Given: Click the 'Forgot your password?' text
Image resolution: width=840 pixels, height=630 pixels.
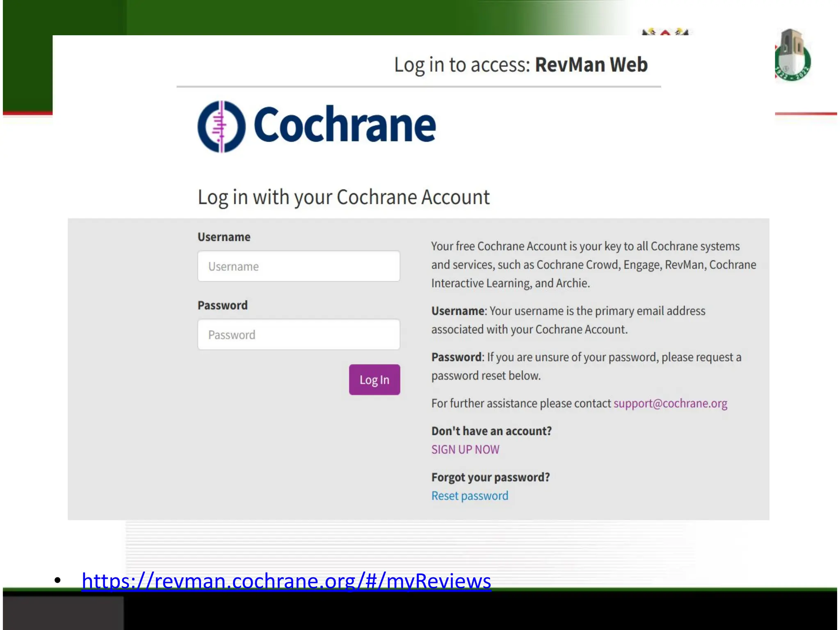Looking at the screenshot, I should pos(491,477).
